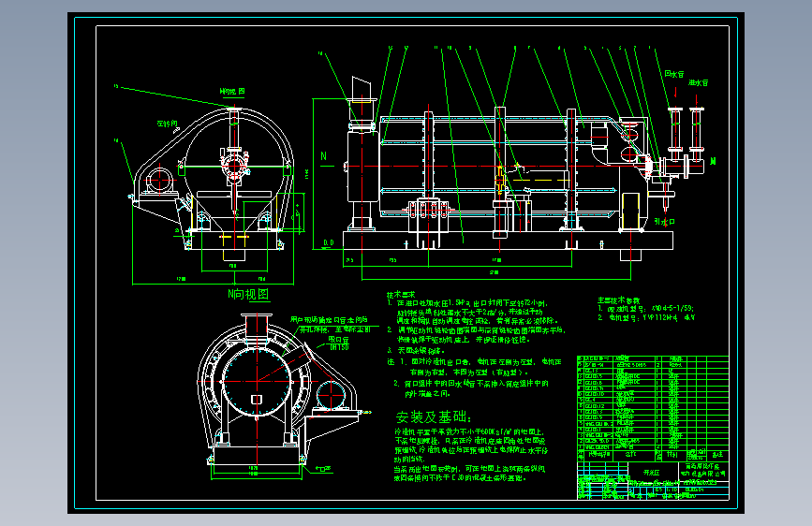Viewport: 812px width, 526px height.
Task: Click the large 'N向视图' view title
Action: tap(248, 295)
